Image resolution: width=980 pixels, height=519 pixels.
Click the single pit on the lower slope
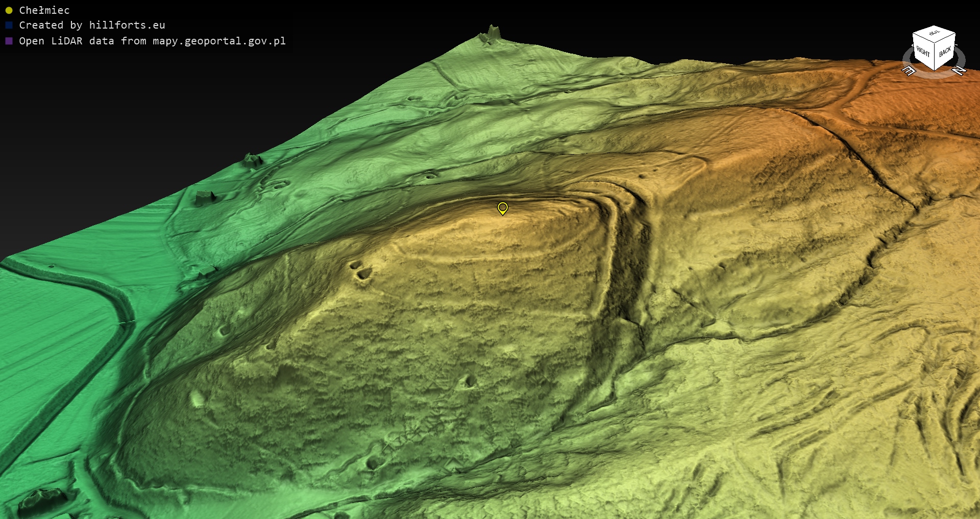(470, 380)
